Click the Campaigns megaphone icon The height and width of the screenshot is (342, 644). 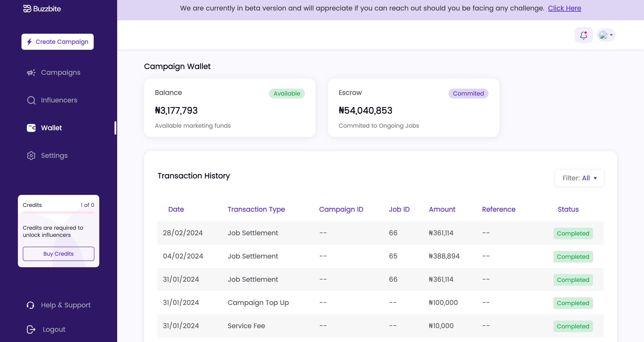coord(31,73)
